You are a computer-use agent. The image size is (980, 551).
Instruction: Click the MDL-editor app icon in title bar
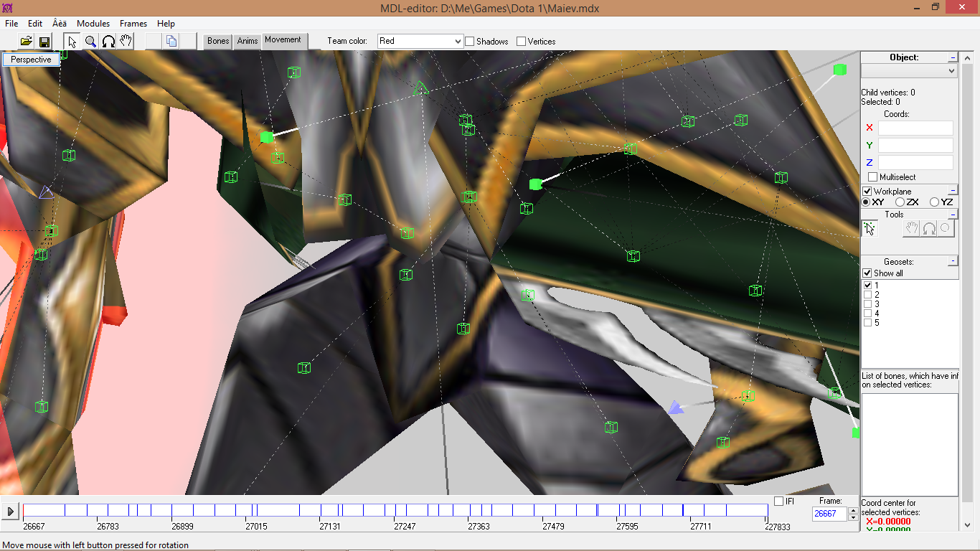pos(8,8)
